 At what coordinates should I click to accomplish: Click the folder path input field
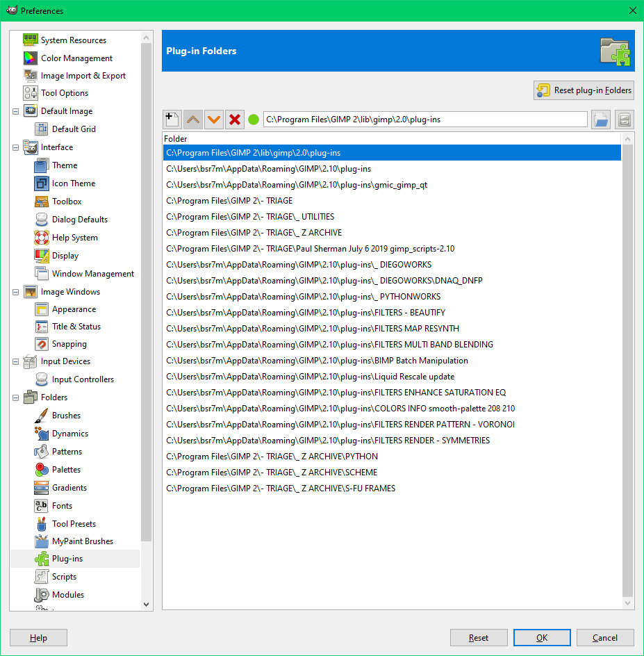tap(425, 120)
